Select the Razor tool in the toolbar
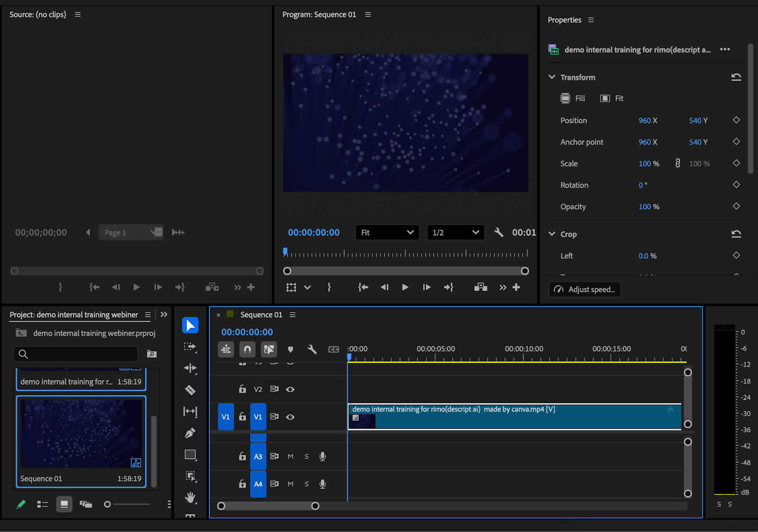The image size is (758, 532). (x=190, y=390)
